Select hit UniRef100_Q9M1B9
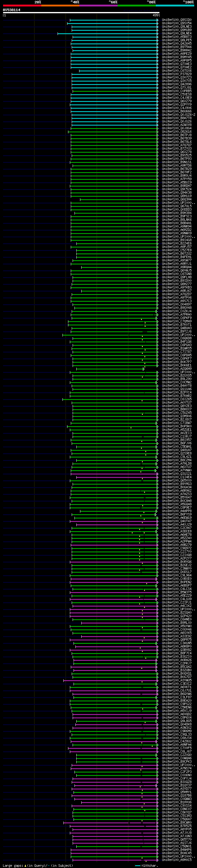 coord(177,30)
